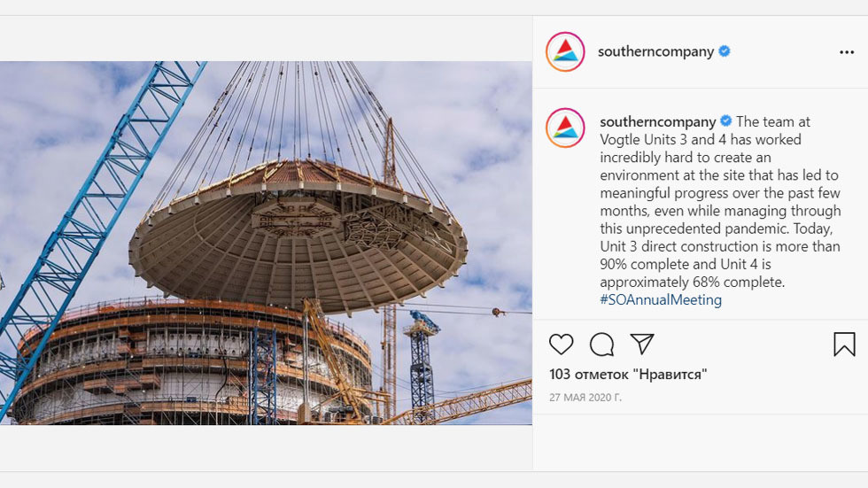This screenshot has height=488, width=868.
Task: Click southerncompany avatar beside the caption
Action: (x=565, y=128)
